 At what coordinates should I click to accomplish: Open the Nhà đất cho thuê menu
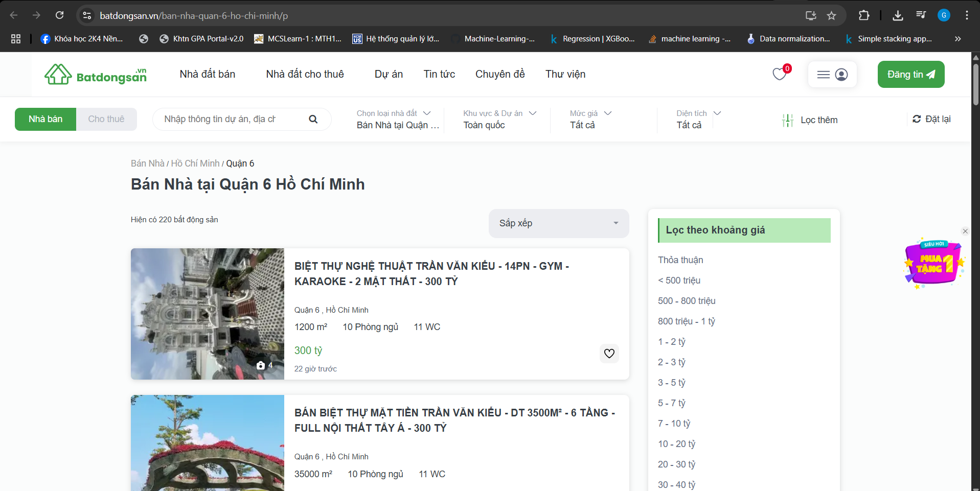[x=305, y=74]
